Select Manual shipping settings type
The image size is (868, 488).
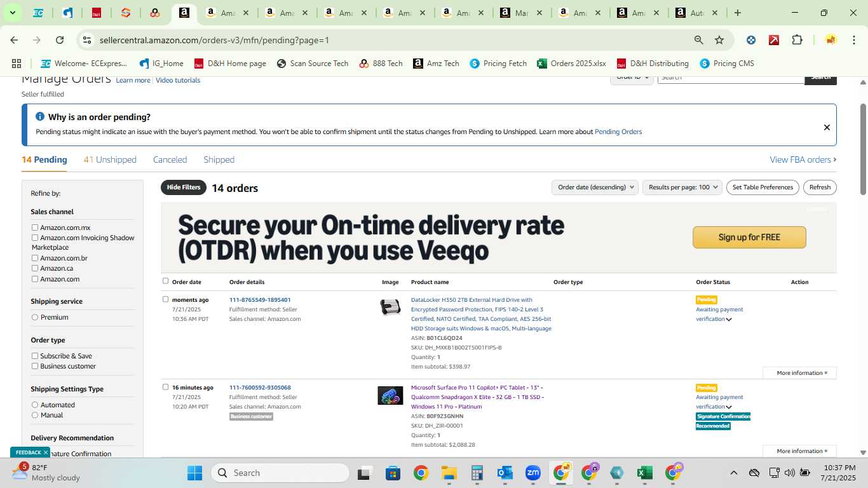[x=35, y=415]
